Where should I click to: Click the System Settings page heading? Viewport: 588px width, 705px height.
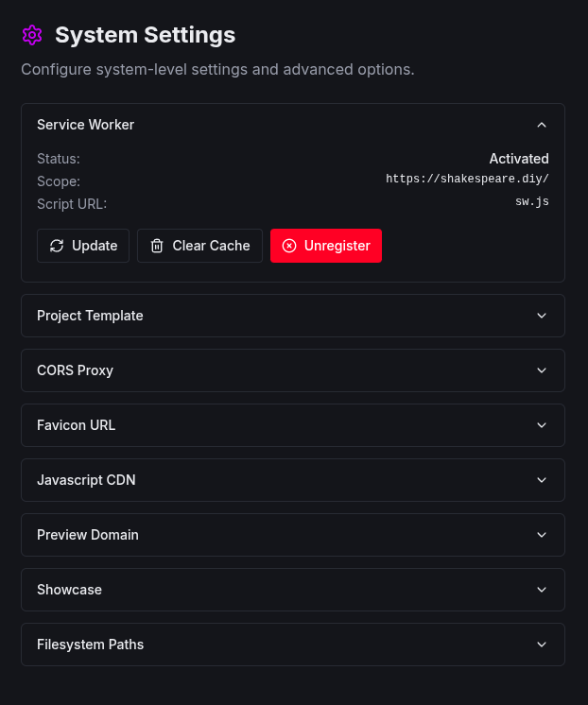click(145, 36)
